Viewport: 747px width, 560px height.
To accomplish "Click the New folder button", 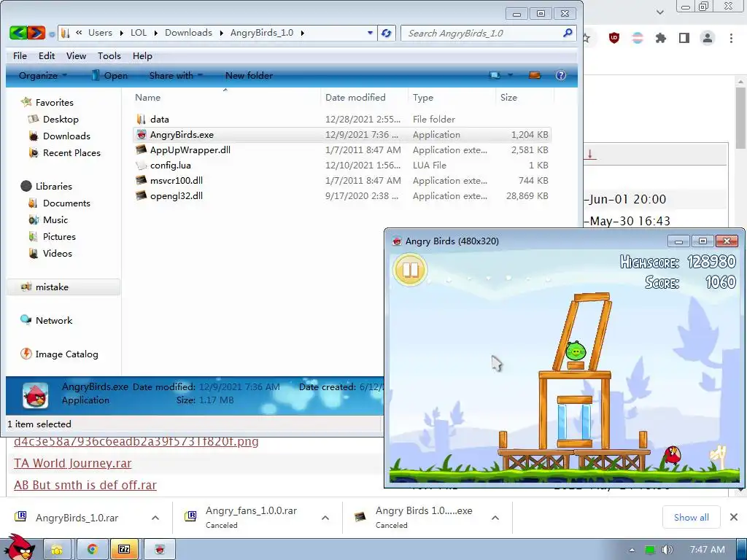I will pos(249,75).
